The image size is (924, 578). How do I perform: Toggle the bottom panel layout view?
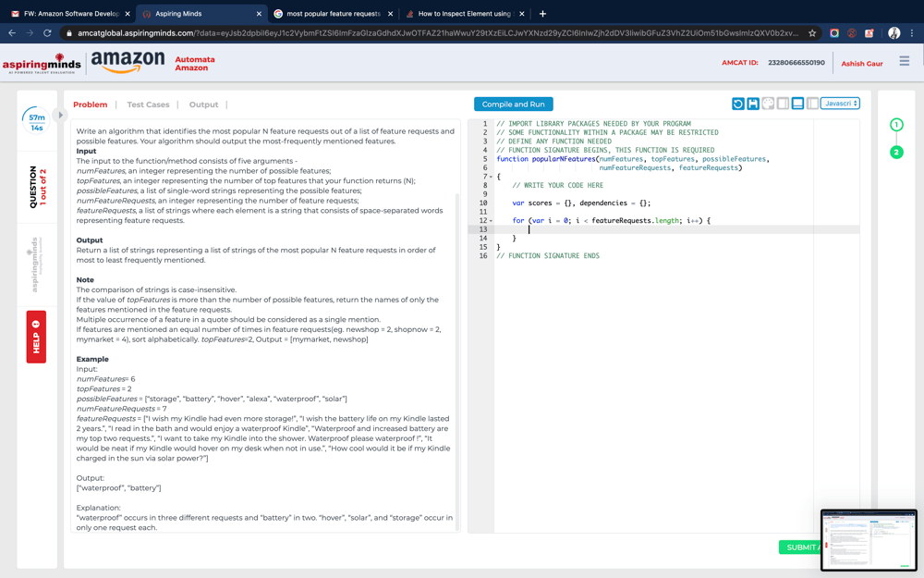tap(798, 103)
